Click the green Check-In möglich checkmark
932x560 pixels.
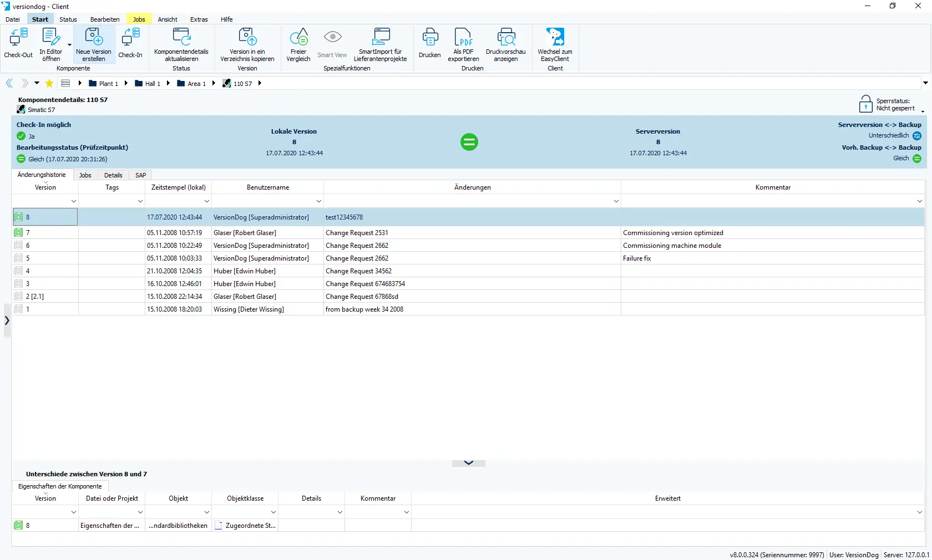point(21,136)
